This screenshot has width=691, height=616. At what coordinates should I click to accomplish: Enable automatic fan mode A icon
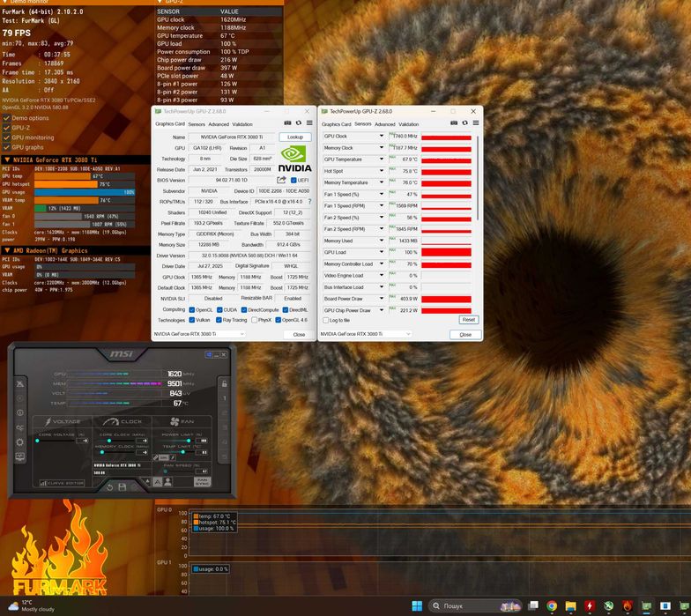click(157, 482)
